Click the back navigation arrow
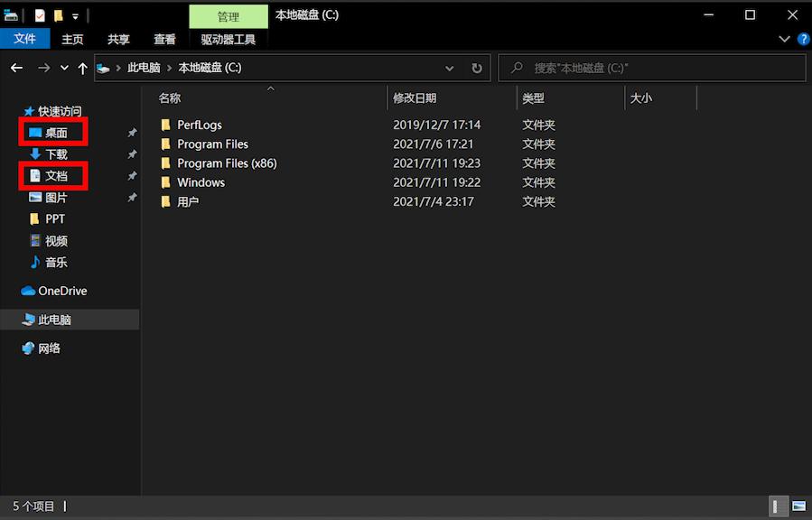Viewport: 812px width, 520px height. point(16,68)
